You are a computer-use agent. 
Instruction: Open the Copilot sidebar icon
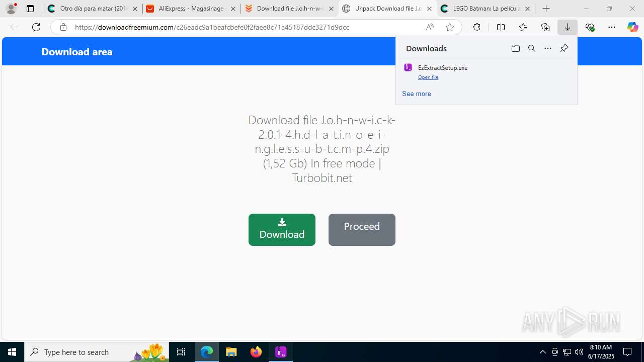point(633,27)
